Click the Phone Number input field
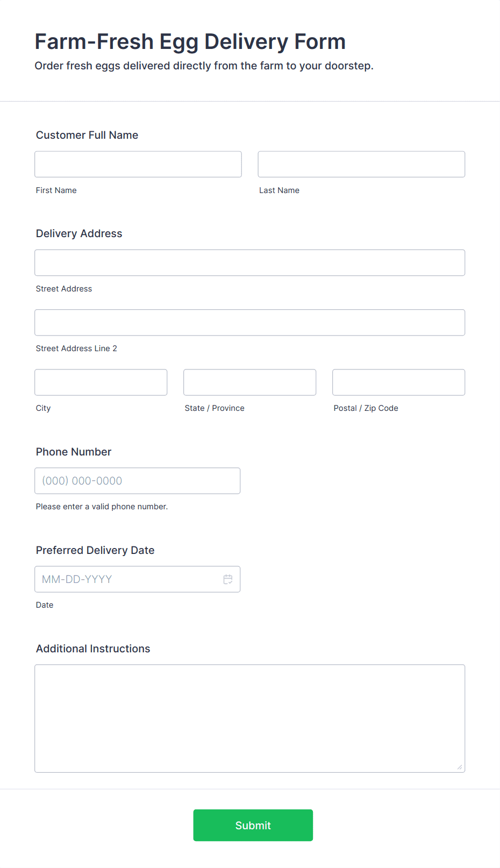Viewport: 500px width, 868px height. [138, 481]
